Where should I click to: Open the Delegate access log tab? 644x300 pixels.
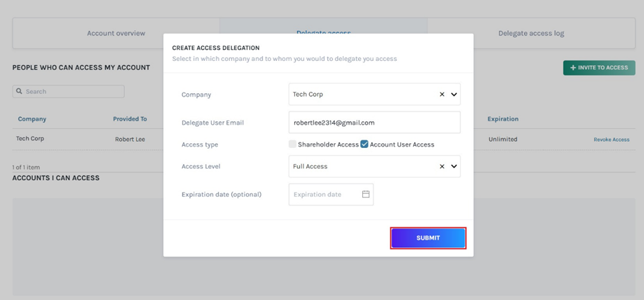pos(531,34)
